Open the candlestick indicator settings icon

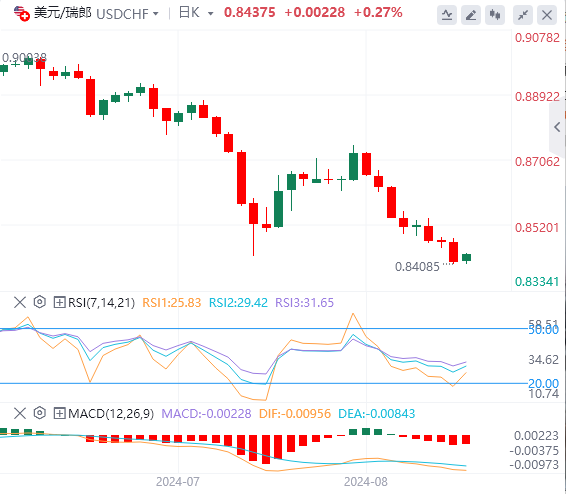[x=495, y=15]
